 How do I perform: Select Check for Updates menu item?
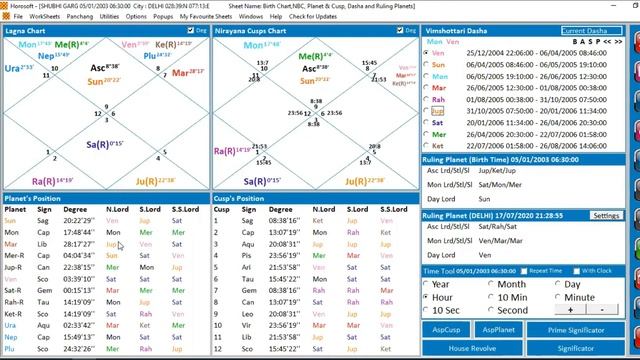(313, 16)
